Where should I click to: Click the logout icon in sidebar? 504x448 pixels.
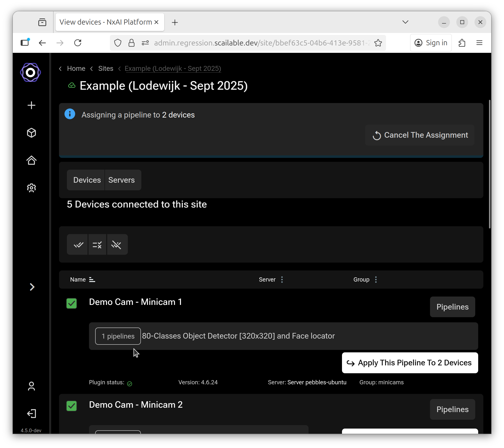point(31,414)
